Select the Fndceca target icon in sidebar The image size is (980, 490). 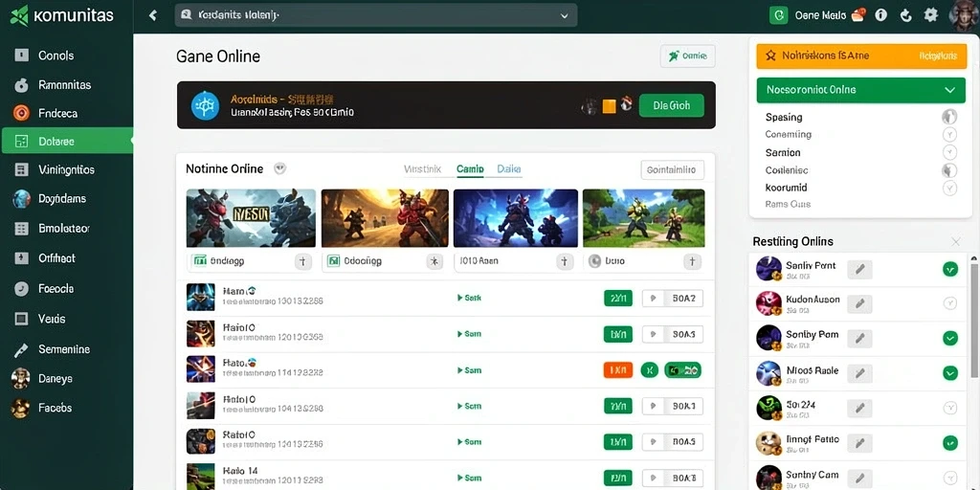coord(21,113)
